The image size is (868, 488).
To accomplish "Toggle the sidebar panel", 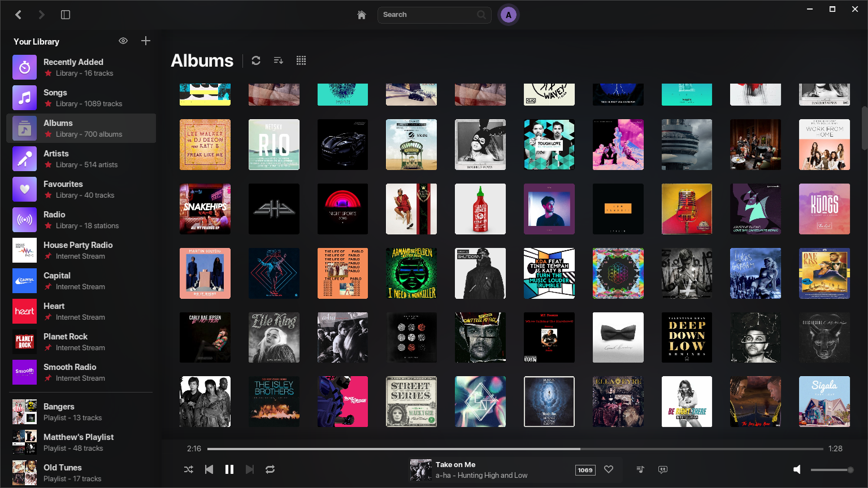I will click(66, 15).
